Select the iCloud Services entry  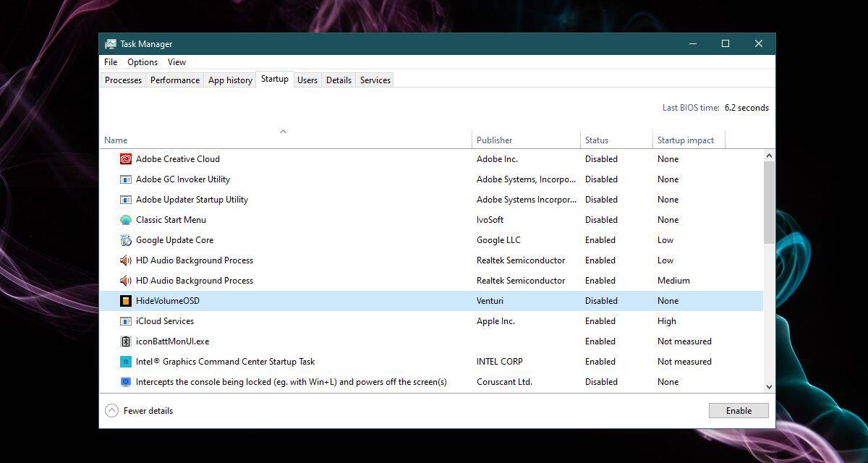[165, 321]
